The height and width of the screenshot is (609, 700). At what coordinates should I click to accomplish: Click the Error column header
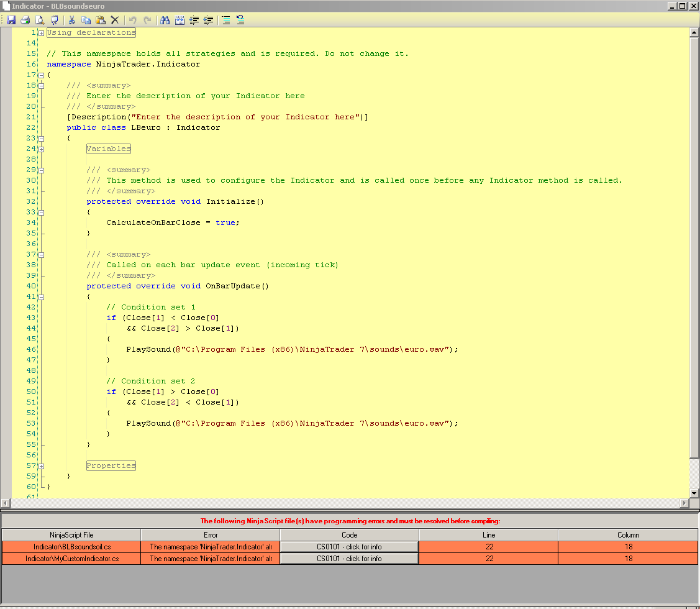pos(211,535)
